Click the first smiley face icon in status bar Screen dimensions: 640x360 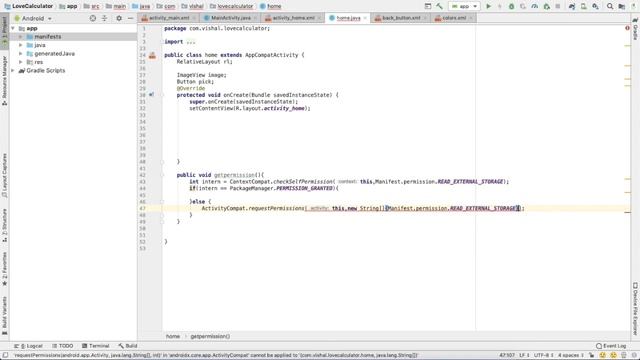[602, 356]
